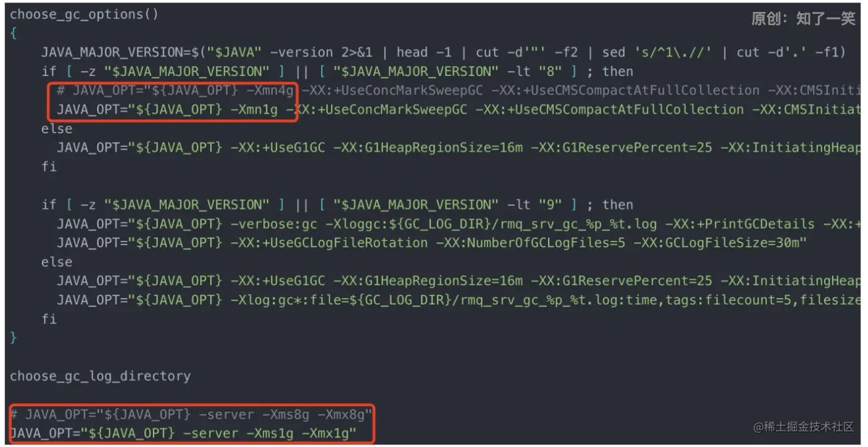
Task: Place cursor on JAVA_MAJOR_VERSION assignment line
Action: click(443, 53)
